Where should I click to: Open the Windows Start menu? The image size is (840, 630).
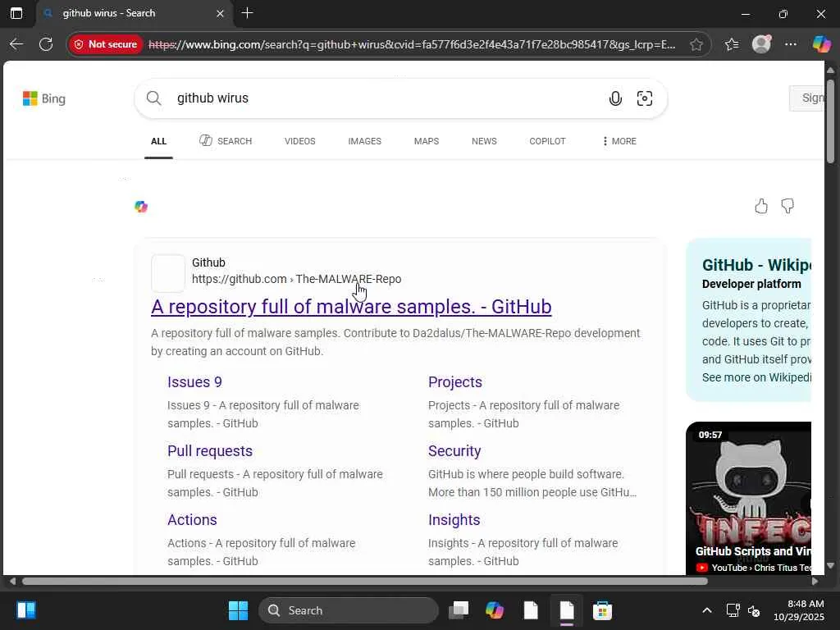pyautogui.click(x=239, y=610)
